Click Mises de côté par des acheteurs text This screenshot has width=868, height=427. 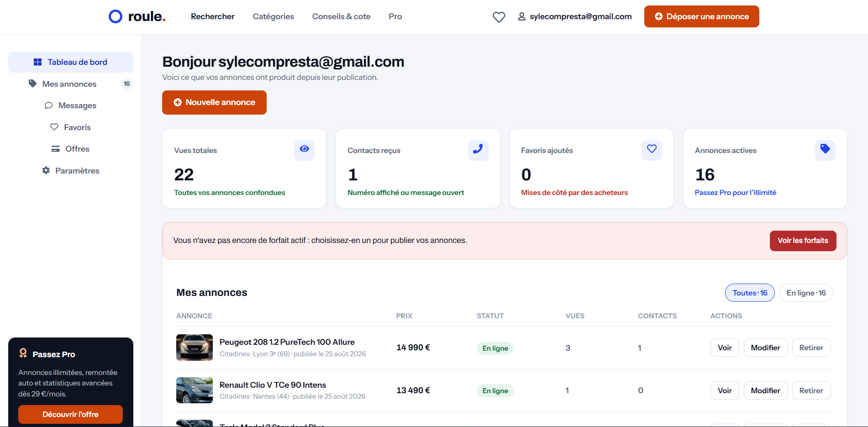coord(574,193)
